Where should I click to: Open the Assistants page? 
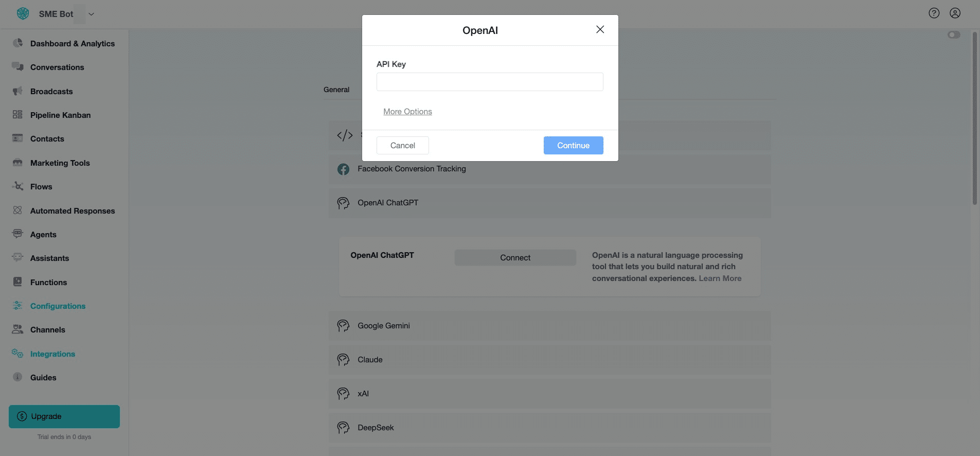coord(49,258)
